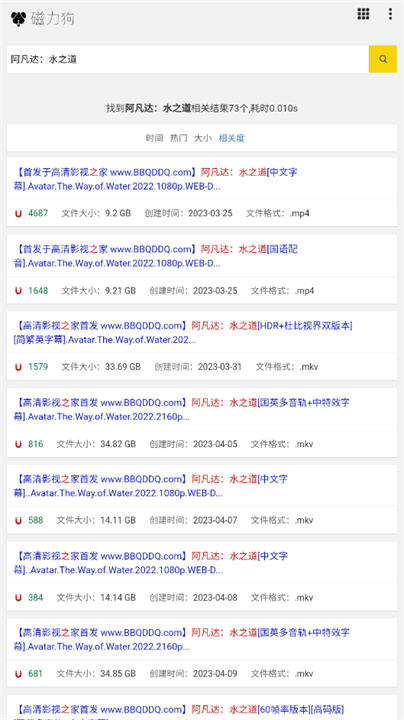Open 34.82 GB 国英多音轨 result link
Image resolution: width=404 pixels, height=720 pixels.
182,410
